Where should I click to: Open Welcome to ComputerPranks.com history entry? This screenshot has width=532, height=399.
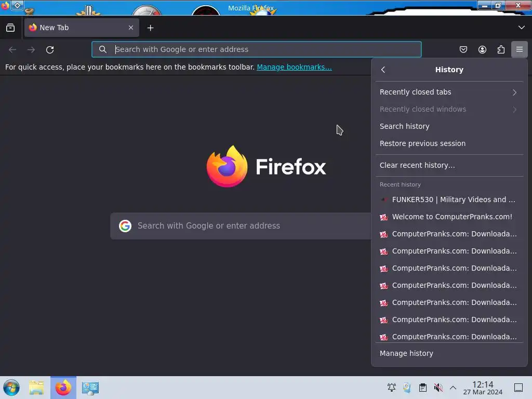pyautogui.click(x=449, y=217)
